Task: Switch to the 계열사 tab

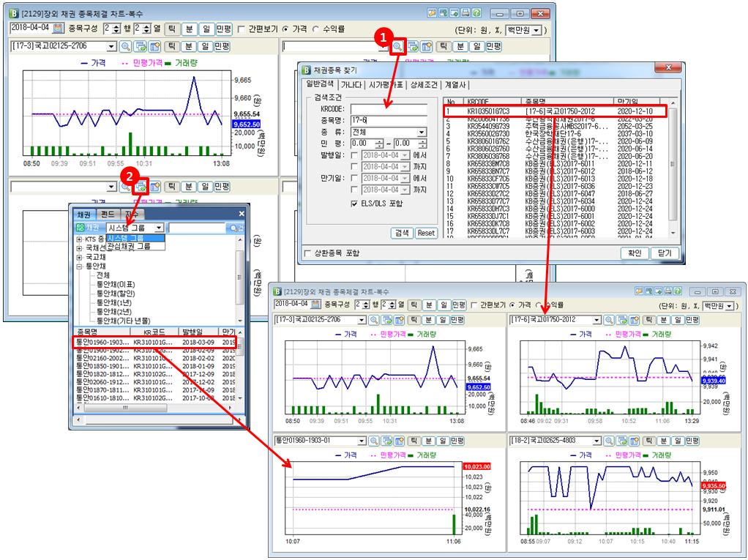Action: point(455,85)
